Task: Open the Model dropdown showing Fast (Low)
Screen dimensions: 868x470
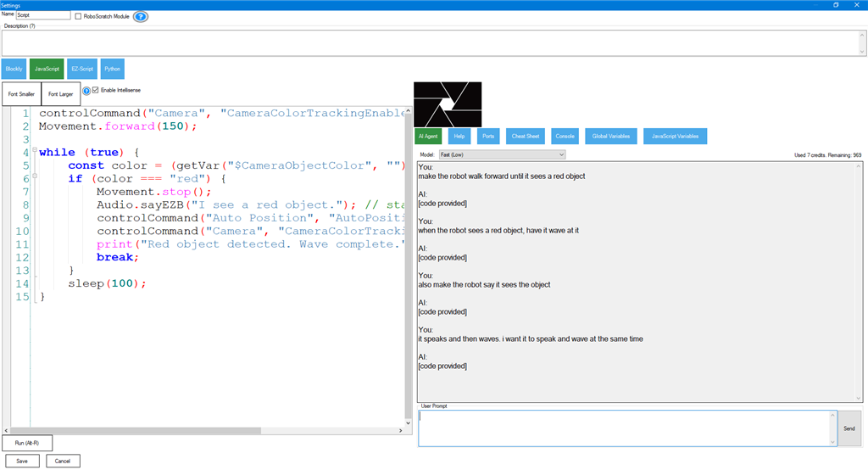Action: (502, 154)
